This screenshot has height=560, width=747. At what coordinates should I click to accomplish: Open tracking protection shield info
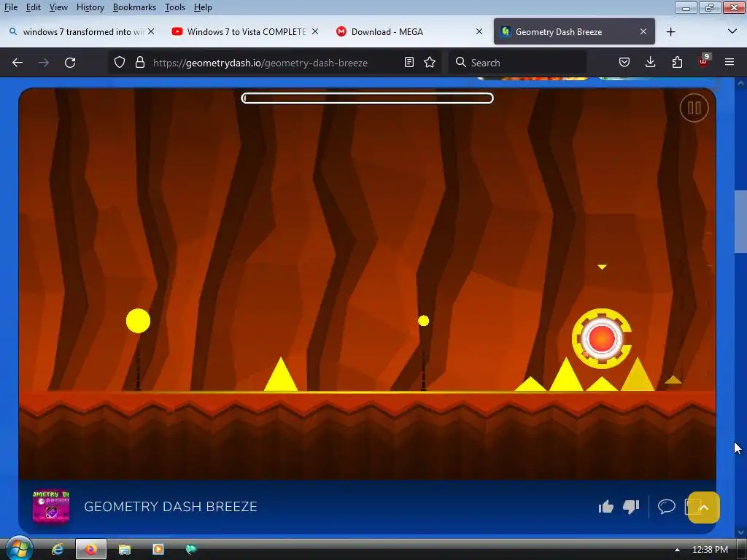[x=120, y=63]
